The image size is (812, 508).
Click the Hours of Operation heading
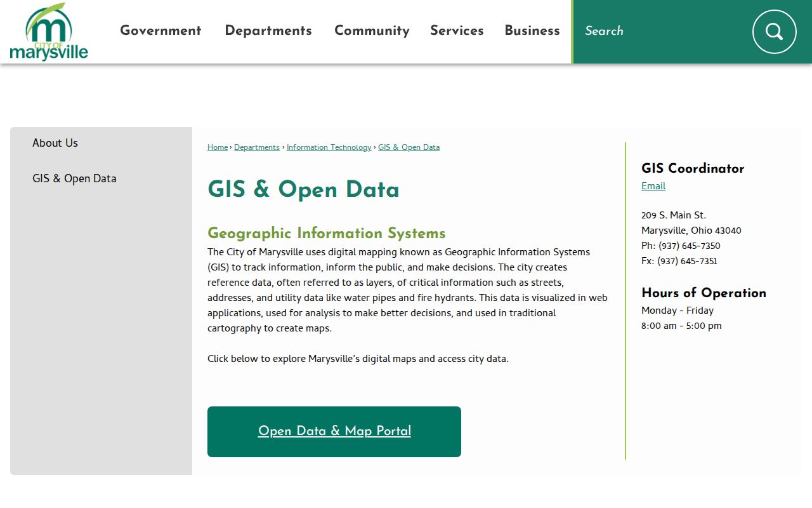click(704, 293)
